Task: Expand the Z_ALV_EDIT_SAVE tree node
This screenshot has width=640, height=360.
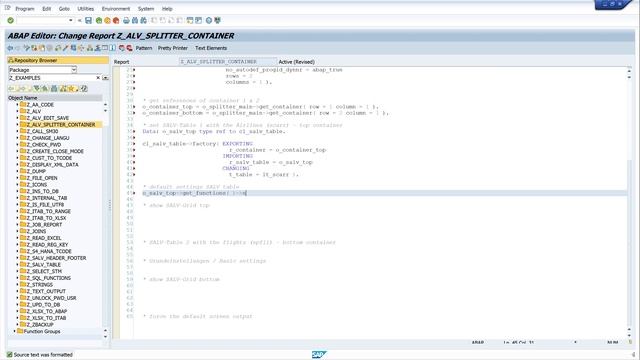Action: 17,118
